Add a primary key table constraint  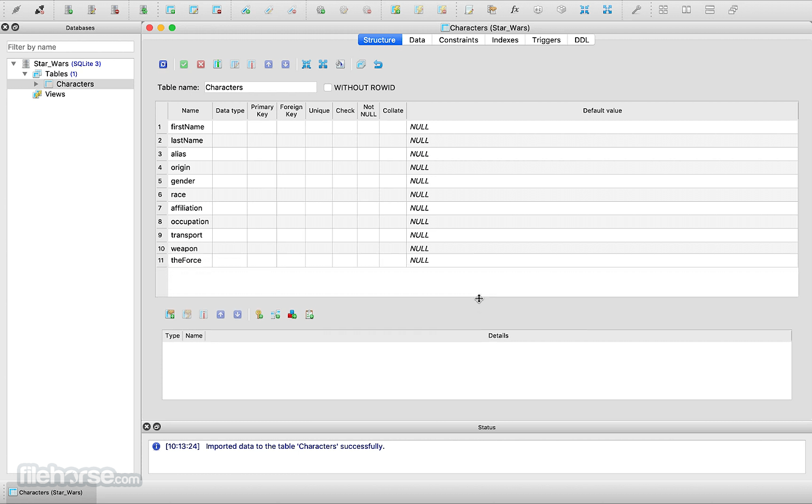259,315
